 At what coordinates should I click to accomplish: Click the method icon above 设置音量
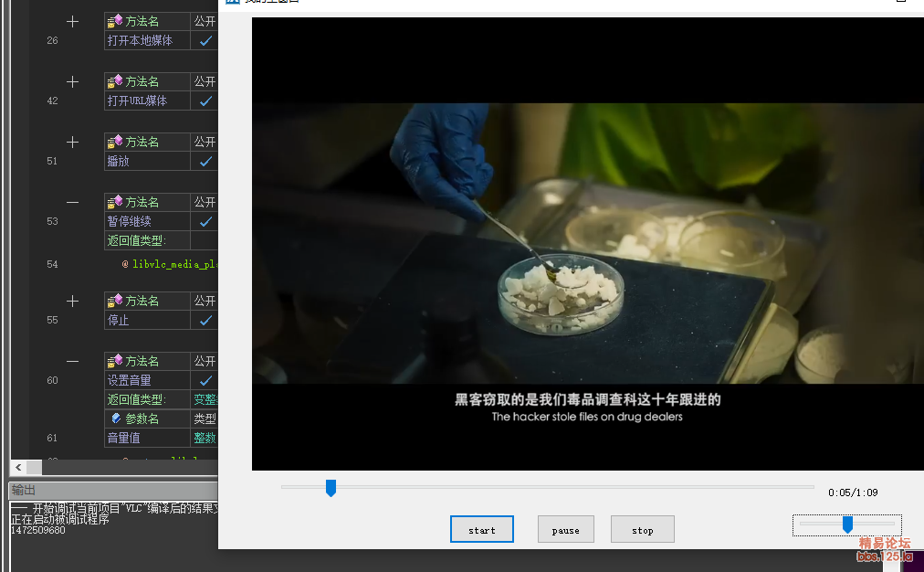(x=114, y=361)
